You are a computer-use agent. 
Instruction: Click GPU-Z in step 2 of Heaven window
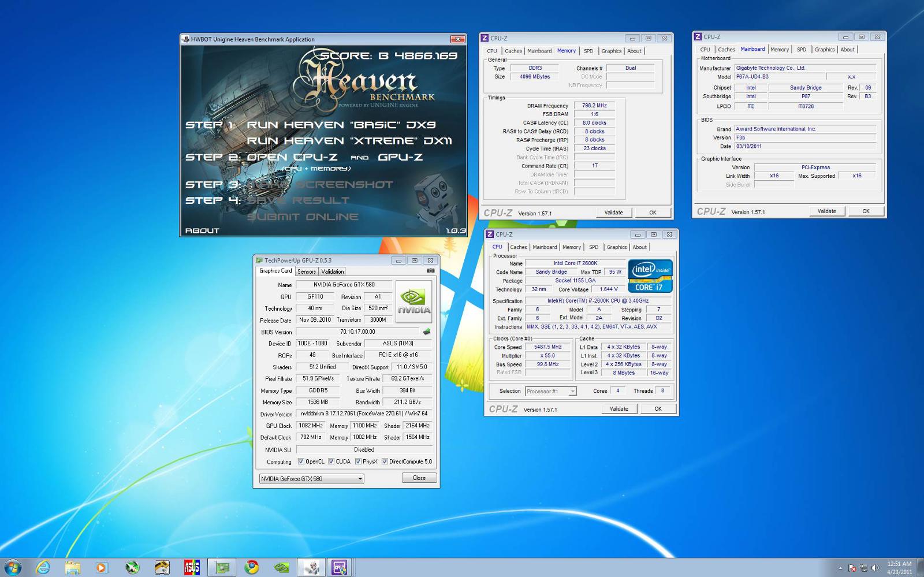pos(400,157)
